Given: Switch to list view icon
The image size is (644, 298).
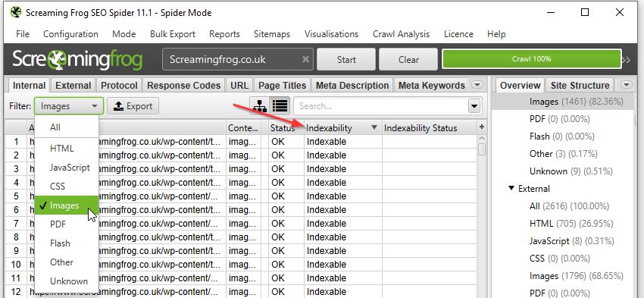Looking at the screenshot, I should tap(280, 106).
